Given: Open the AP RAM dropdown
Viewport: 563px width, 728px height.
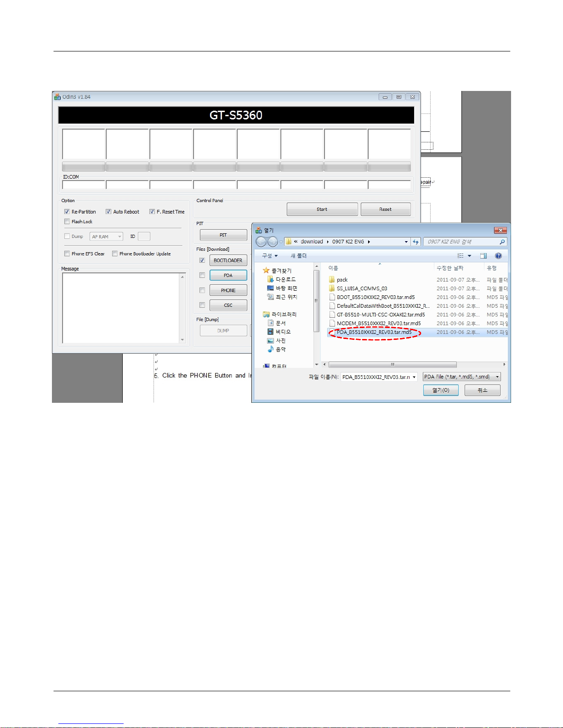Looking at the screenshot, I should click(106, 237).
